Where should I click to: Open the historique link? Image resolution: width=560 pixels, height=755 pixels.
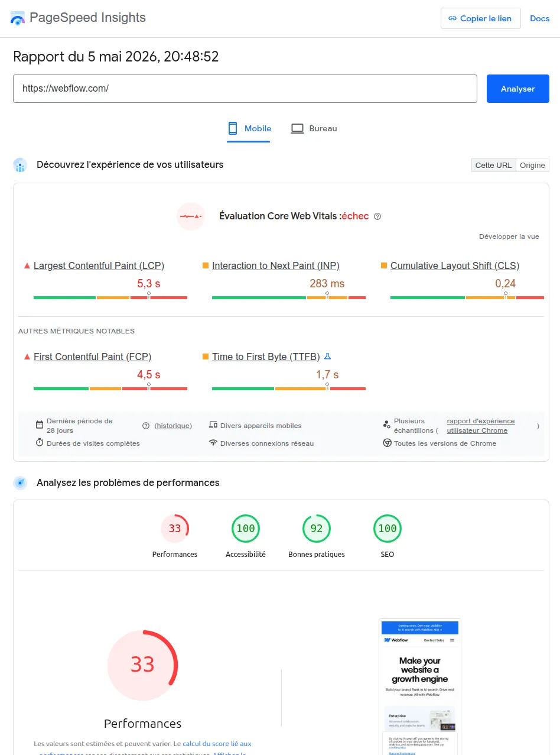pos(173,426)
